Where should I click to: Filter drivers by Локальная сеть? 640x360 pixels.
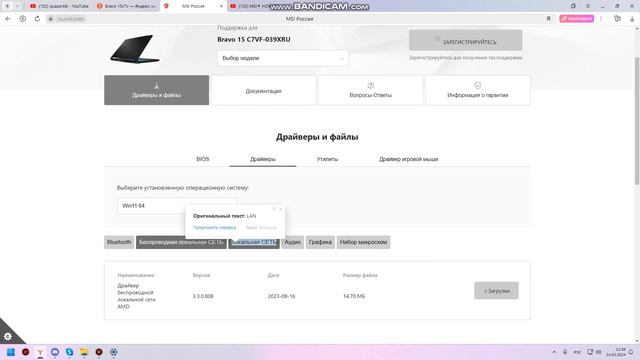254,242
